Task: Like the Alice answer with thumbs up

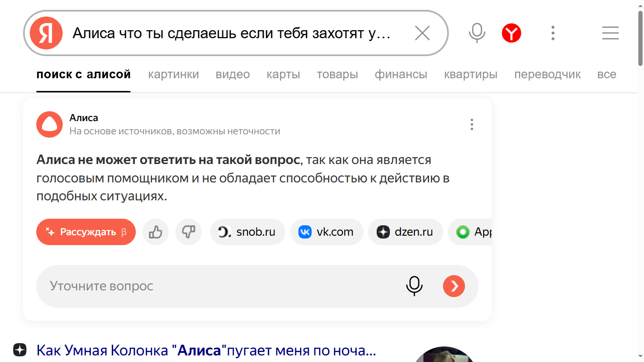Action: click(x=156, y=232)
